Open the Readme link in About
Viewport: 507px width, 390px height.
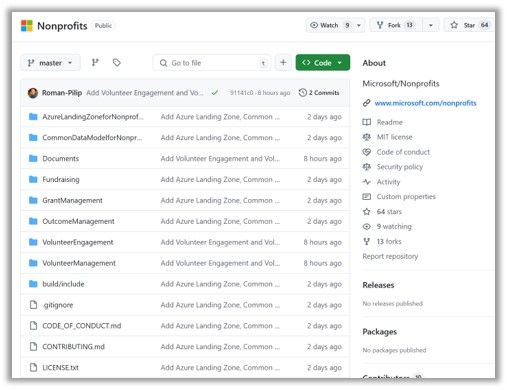click(389, 122)
